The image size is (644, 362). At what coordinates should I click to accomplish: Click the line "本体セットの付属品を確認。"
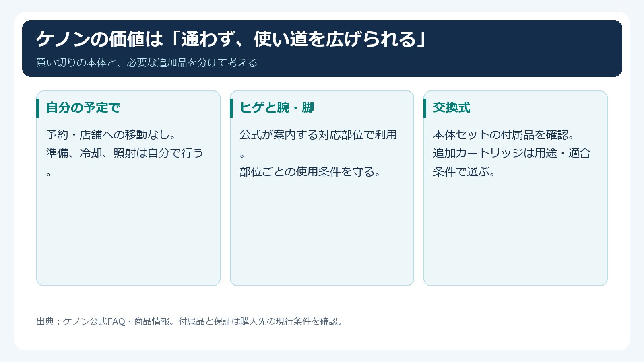tap(504, 135)
